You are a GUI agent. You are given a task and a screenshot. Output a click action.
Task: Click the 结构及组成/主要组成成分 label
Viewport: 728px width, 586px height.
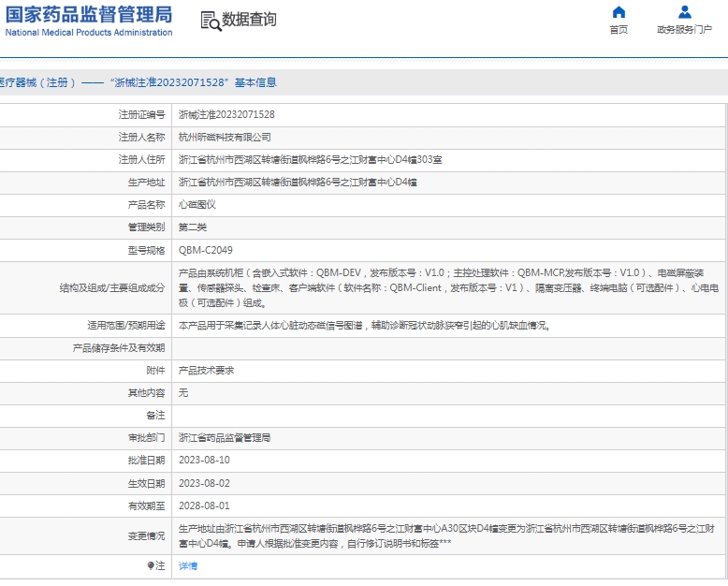(x=112, y=288)
